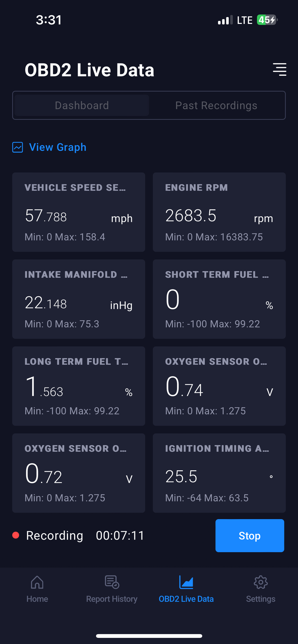298x644 pixels.
Task: Stop the current recording
Action: pyautogui.click(x=250, y=536)
